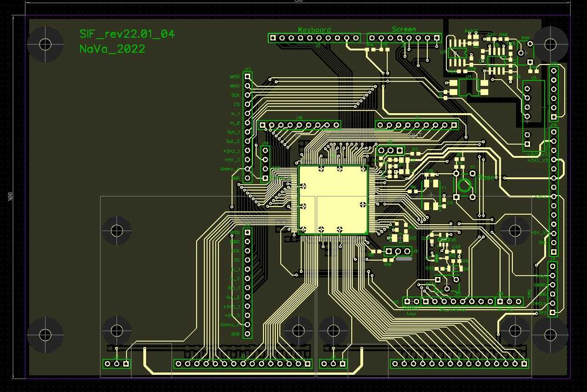
Task: Click Out_1 label on upper left header
Action: pos(234,133)
